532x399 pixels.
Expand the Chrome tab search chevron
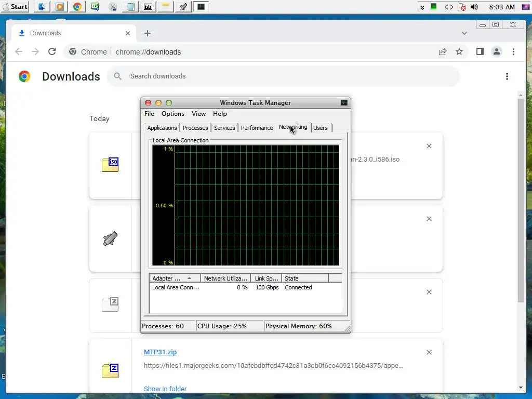pos(464,33)
